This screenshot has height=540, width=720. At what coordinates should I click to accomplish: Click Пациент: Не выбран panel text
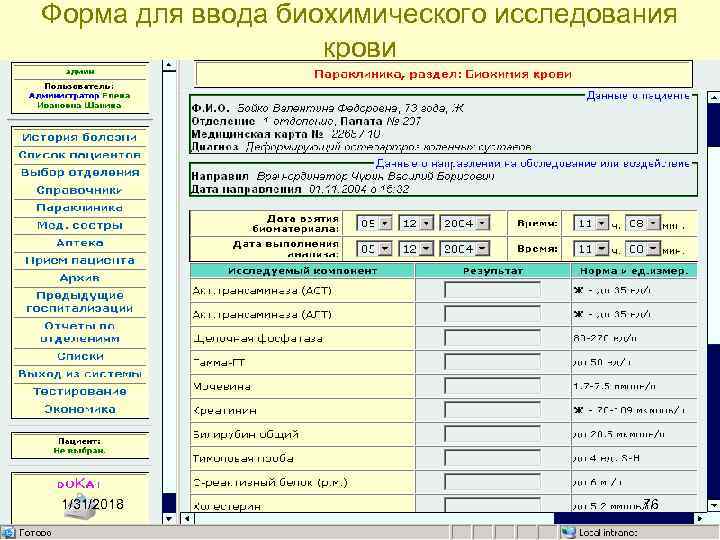[x=79, y=446]
